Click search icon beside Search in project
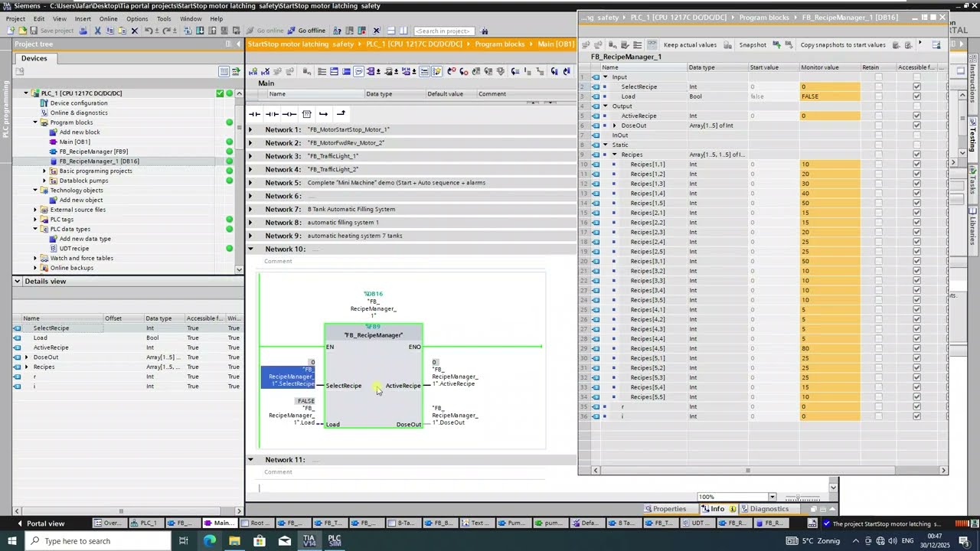 pyautogui.click(x=485, y=31)
